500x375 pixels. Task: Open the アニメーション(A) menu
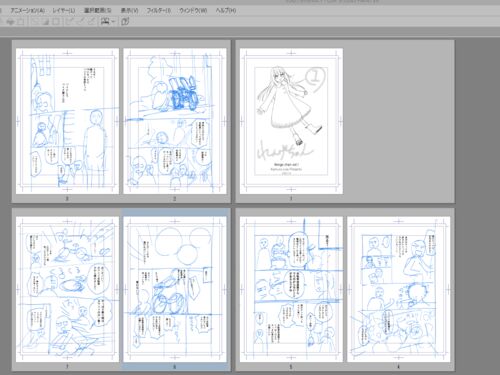tap(28, 10)
